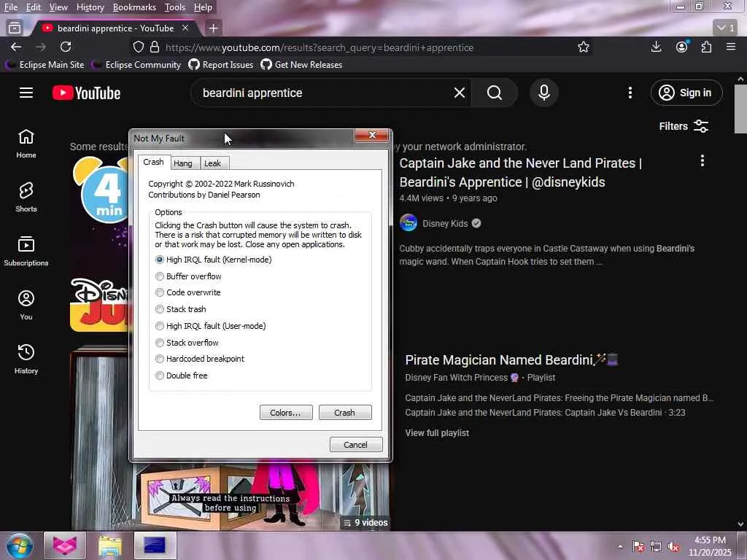Open Eclipse Main Site bookmark
Viewport: 747px width, 560px height.
tap(45, 65)
